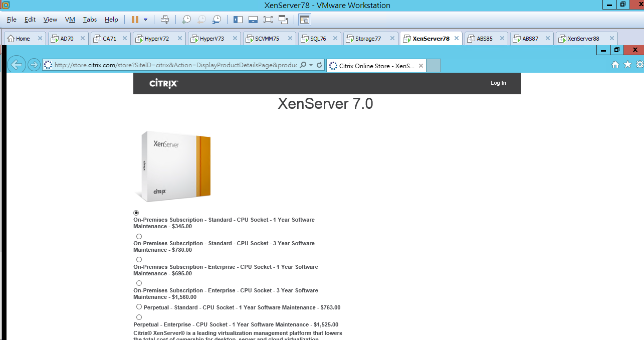Screen dimensions: 644x340
Task: Select Enterprise 1 Year $695.00 subscription option
Action: click(x=139, y=260)
